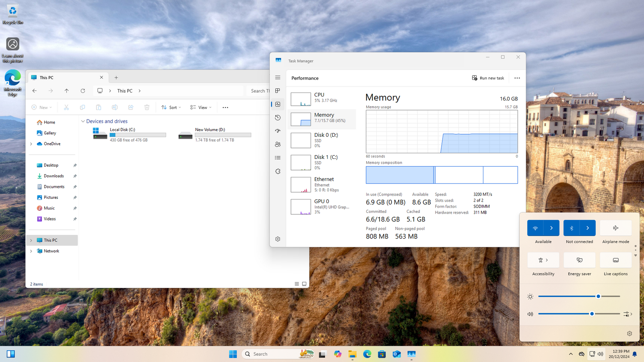
Task: Open Task Manager settings gear
Action: coord(278,239)
